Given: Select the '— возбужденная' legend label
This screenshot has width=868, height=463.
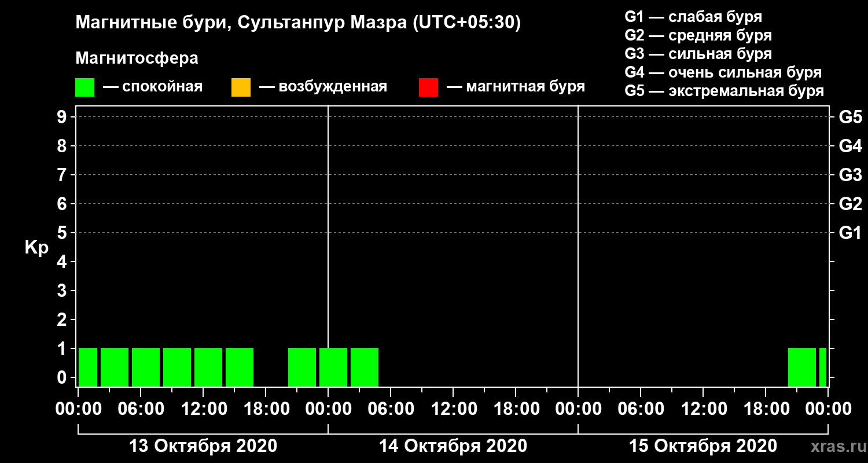Looking at the screenshot, I should click(323, 87).
